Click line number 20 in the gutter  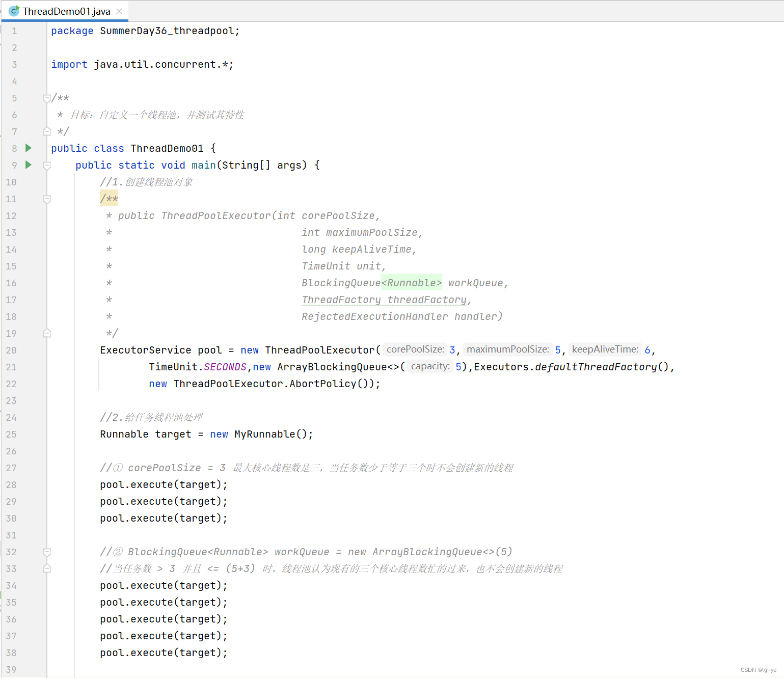11,350
